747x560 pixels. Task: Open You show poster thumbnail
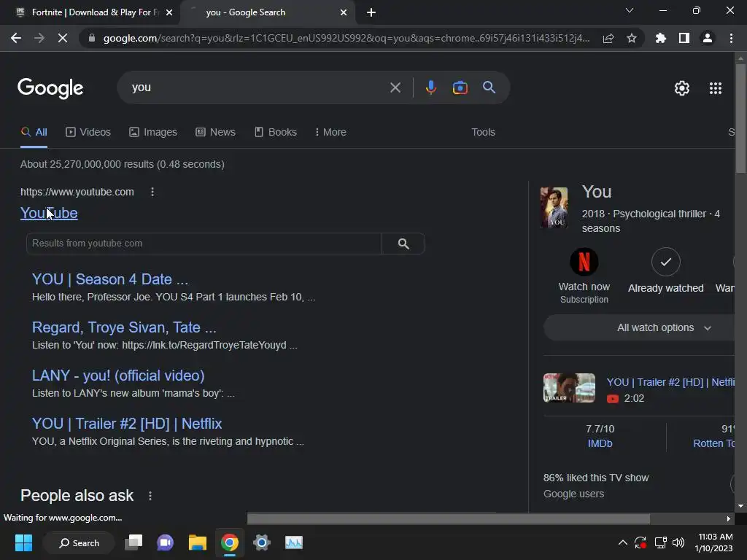coord(554,208)
